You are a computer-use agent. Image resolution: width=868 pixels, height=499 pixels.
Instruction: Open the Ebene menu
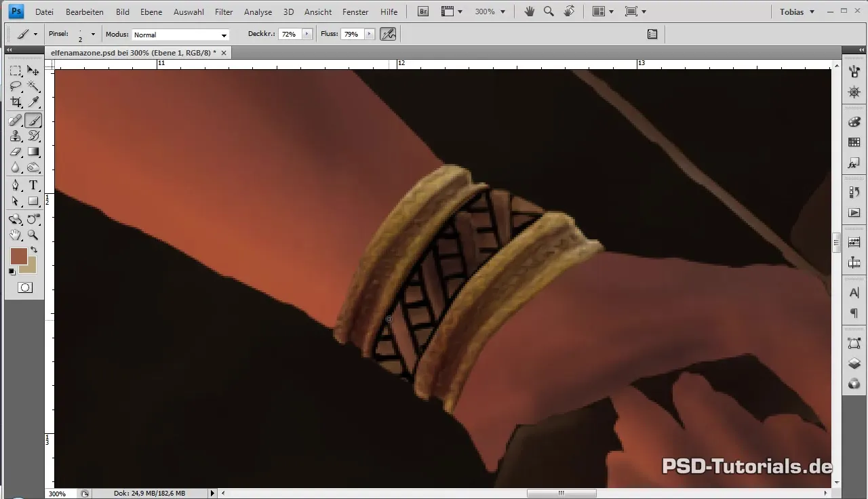pos(151,12)
